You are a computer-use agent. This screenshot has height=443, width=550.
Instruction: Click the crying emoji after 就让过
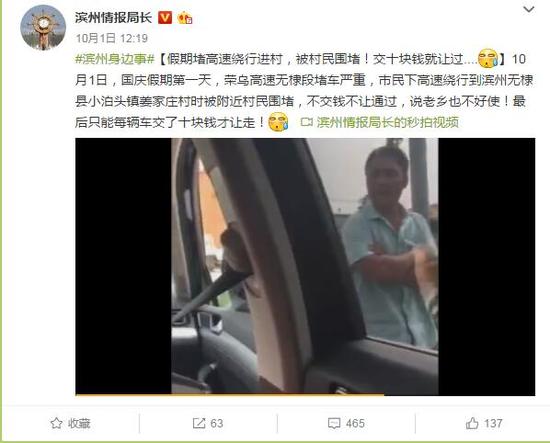[488, 58]
